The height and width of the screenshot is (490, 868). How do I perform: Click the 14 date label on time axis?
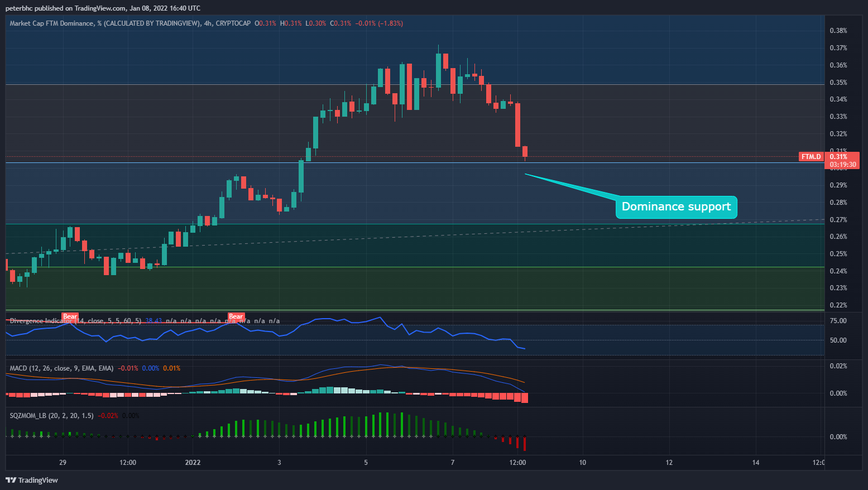click(756, 463)
